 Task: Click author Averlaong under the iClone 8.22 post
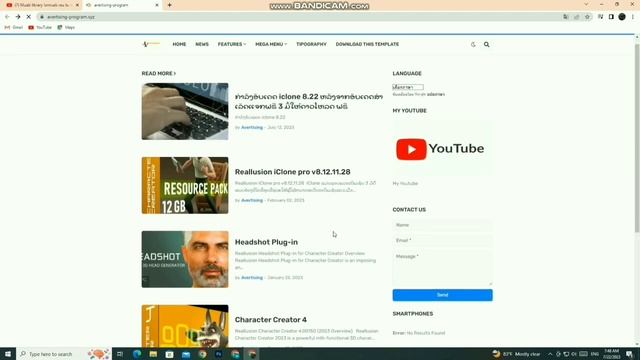252,127
